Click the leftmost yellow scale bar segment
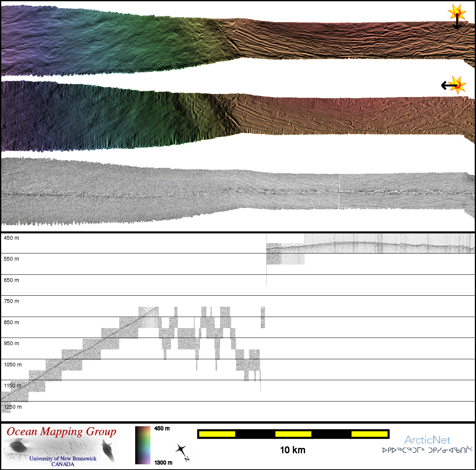This screenshot has height=470, width=476. pyautogui.click(x=217, y=434)
